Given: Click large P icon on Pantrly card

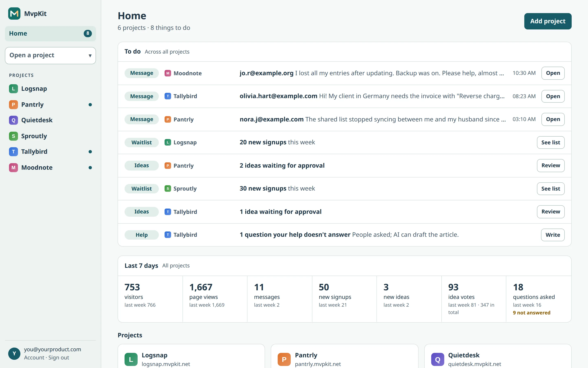Looking at the screenshot, I should coord(284,359).
